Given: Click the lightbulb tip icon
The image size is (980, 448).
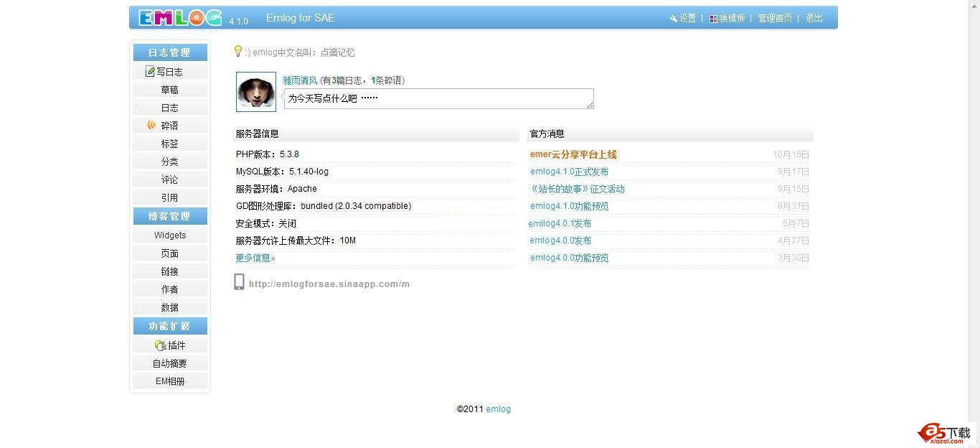Looking at the screenshot, I should click(238, 51).
